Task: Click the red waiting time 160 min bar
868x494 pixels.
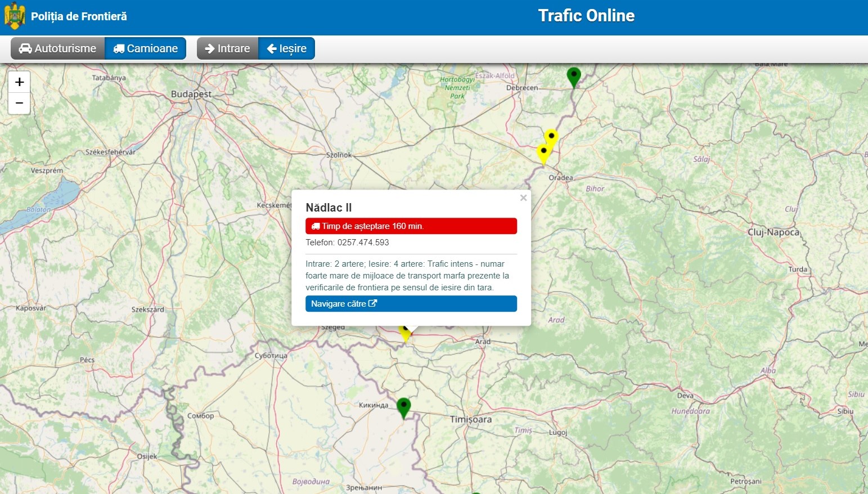Action: [x=411, y=226]
